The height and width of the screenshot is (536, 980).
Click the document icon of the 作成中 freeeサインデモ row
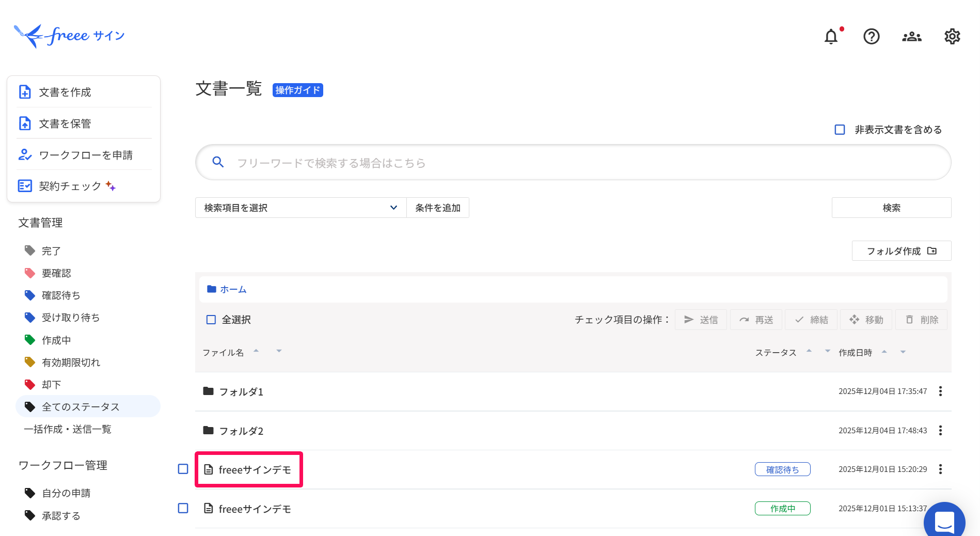point(209,509)
